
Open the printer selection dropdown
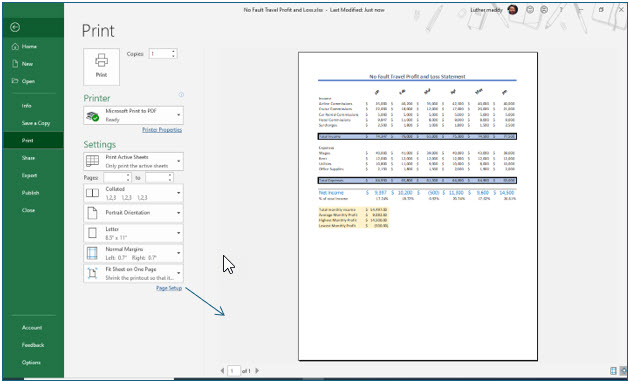click(133, 115)
